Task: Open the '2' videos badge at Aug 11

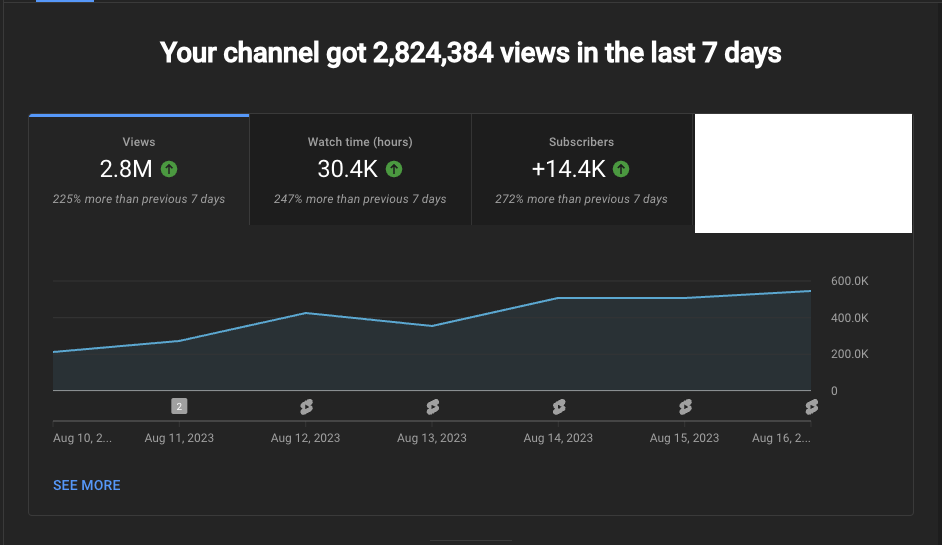Action: 179,406
